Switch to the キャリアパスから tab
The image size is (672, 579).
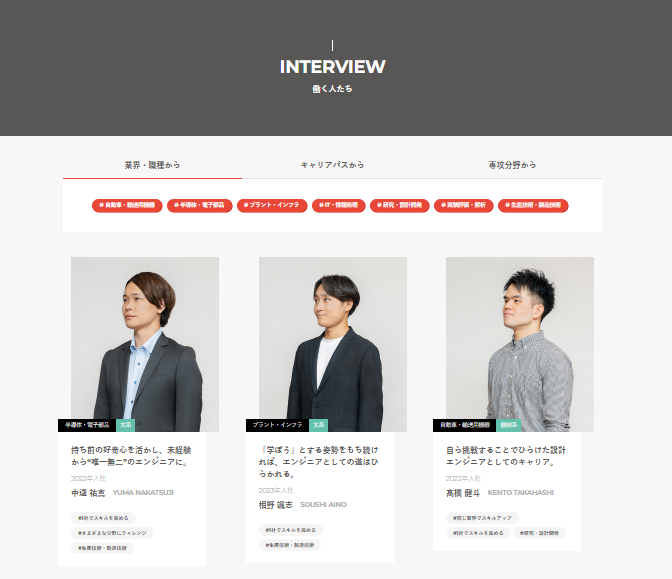(332, 165)
